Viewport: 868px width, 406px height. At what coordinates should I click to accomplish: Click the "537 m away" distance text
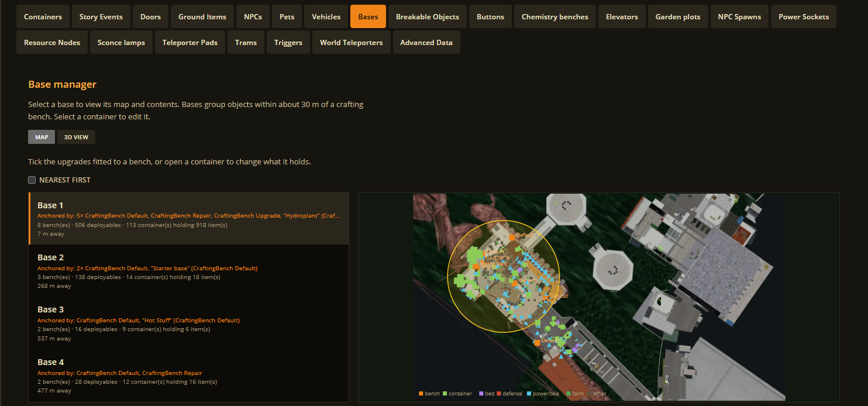(x=54, y=338)
